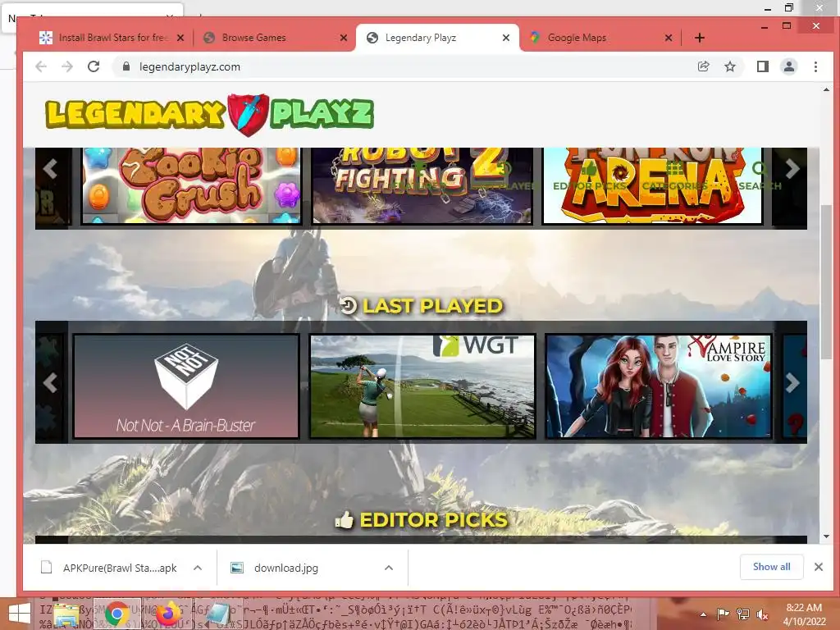Open the Vampire Love Story game

coord(659,386)
